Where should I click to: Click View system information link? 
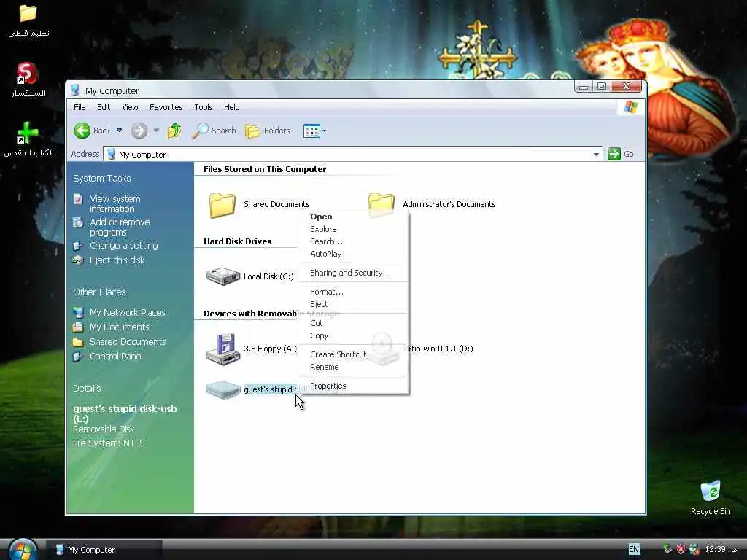point(115,204)
